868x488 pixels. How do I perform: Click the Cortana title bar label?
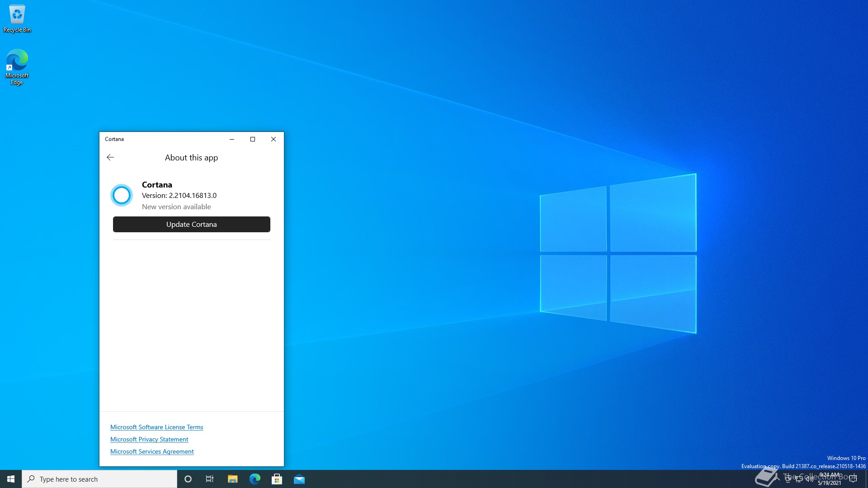click(114, 139)
